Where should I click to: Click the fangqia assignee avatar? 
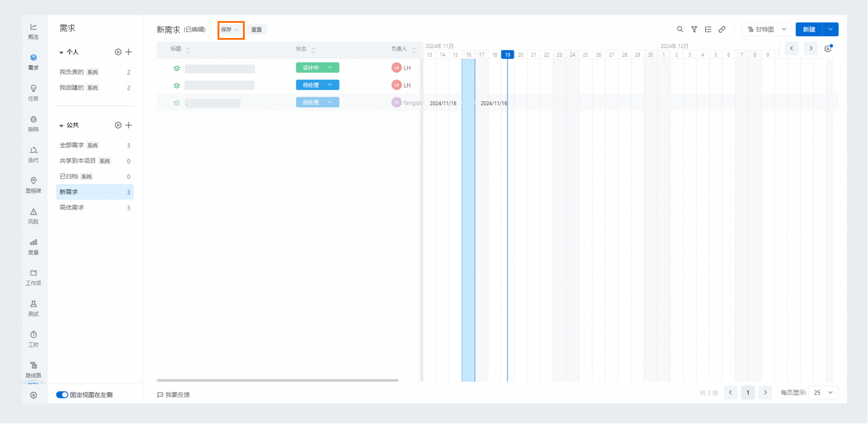tap(397, 102)
